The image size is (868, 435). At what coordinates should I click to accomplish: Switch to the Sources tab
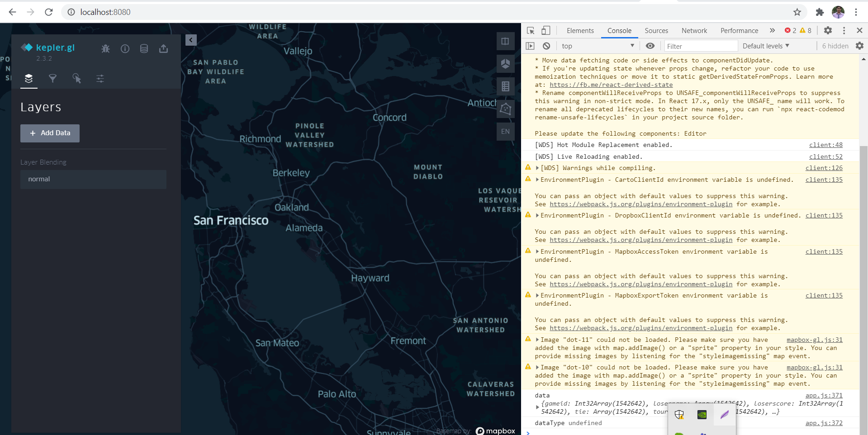tap(656, 30)
